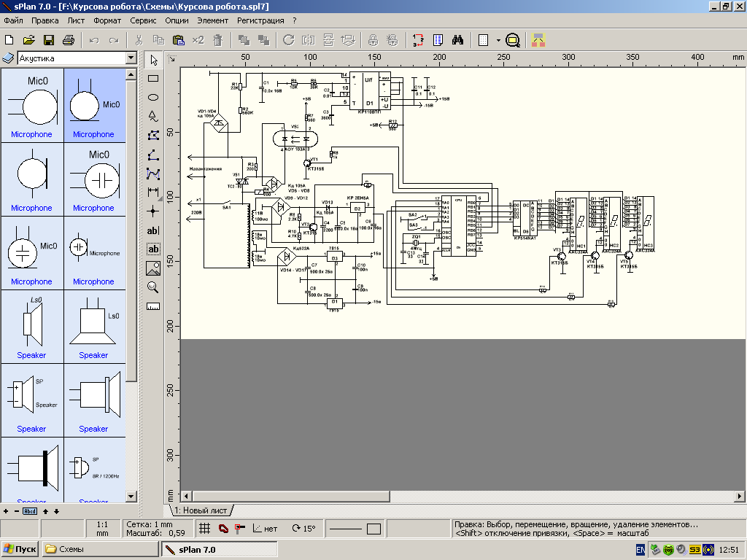Toggle the grid snap icon in status bar
This screenshot has width=747, height=560.
204,529
